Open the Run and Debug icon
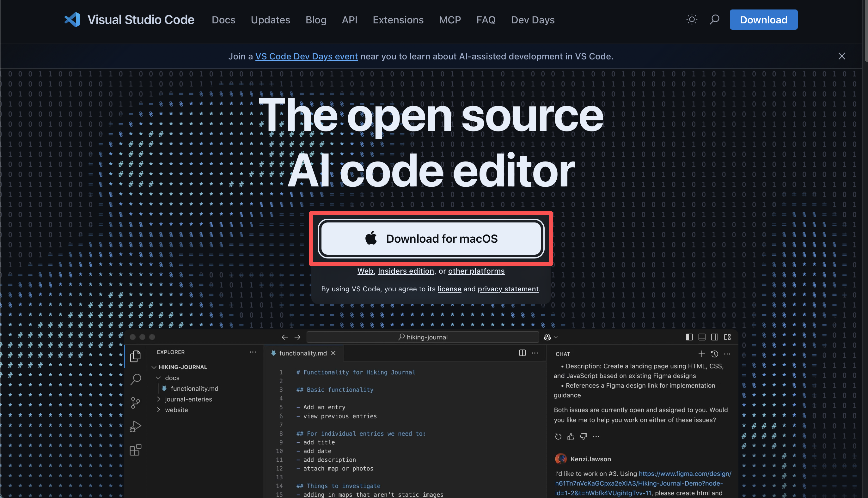Viewport: 868px width, 498px height. 136,427
